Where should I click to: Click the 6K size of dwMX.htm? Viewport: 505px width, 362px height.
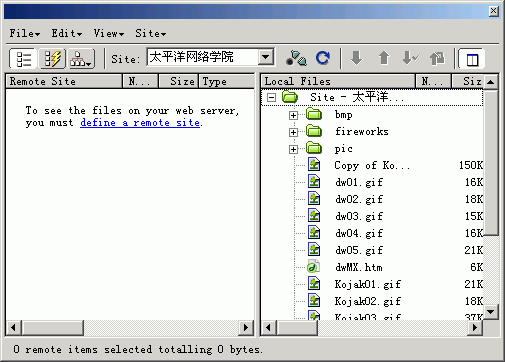476,267
